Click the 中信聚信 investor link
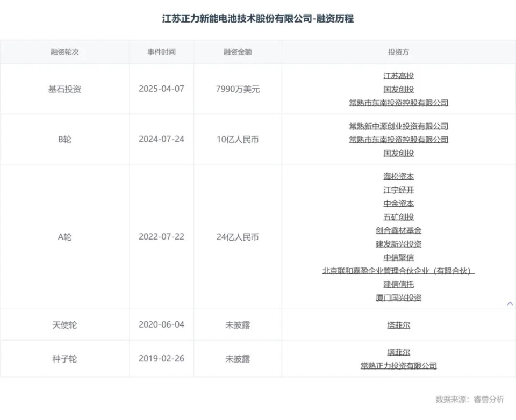This screenshot has width=516, height=420. [398, 257]
